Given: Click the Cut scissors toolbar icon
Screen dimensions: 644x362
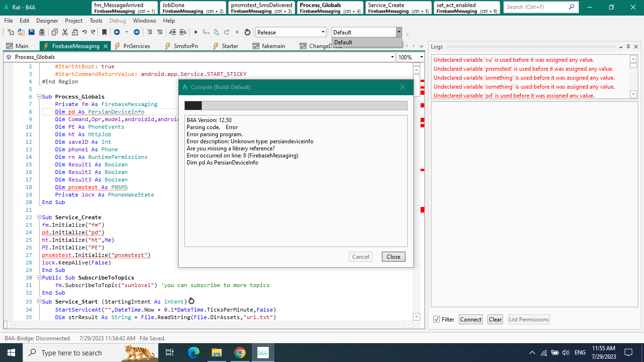Looking at the screenshot, I should (65, 32).
